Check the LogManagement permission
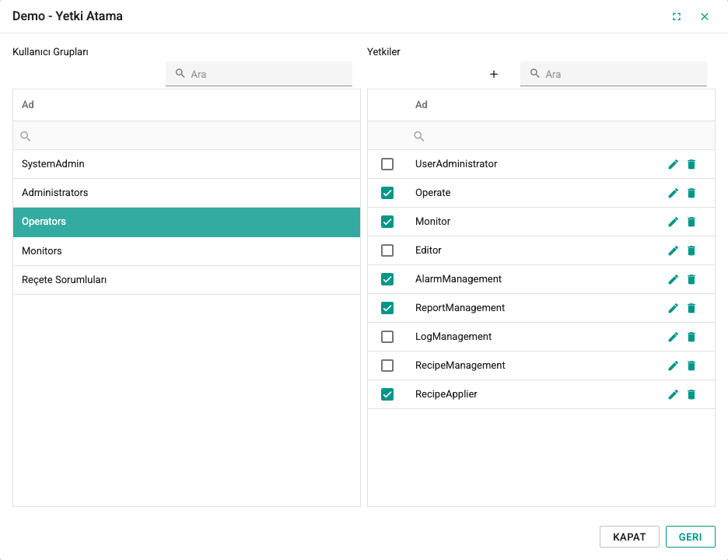 click(x=387, y=337)
